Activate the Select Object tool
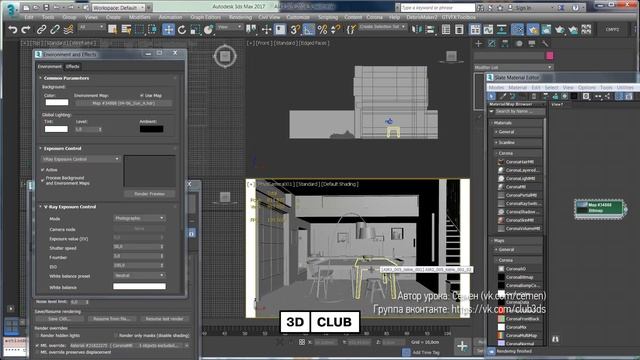The width and height of the screenshot is (640, 360). point(112,29)
